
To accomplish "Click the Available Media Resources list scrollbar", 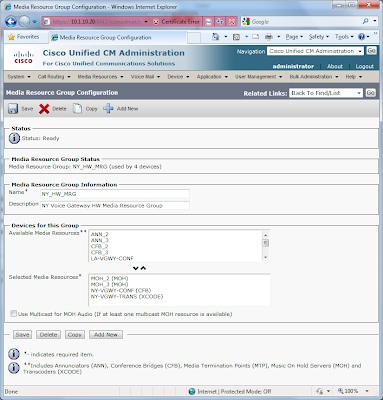I will 265,246.
